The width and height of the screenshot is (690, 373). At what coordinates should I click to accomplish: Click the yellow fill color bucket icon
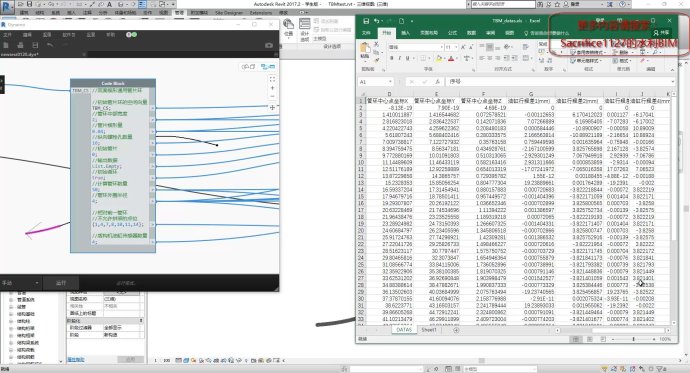click(x=439, y=58)
